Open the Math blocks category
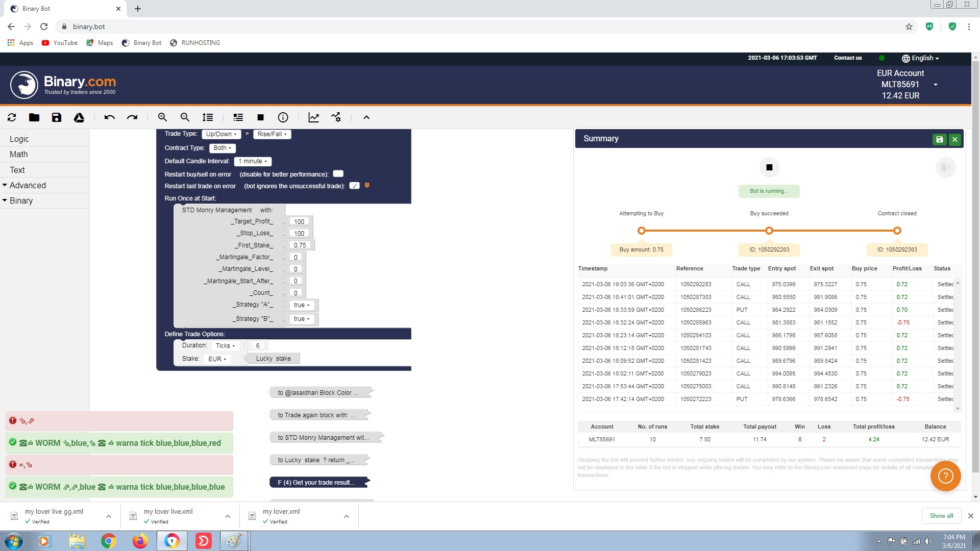 [18, 154]
